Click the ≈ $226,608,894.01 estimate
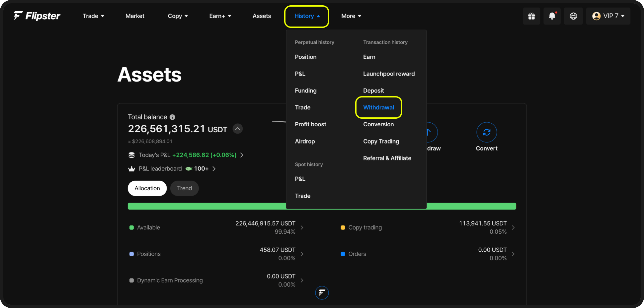Viewport: 644px width, 308px height. 150,142
